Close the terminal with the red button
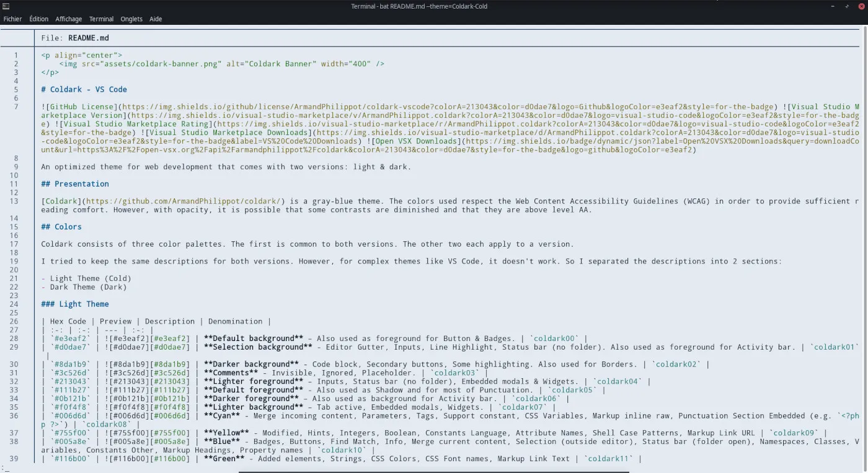868x473 pixels. tap(861, 6)
